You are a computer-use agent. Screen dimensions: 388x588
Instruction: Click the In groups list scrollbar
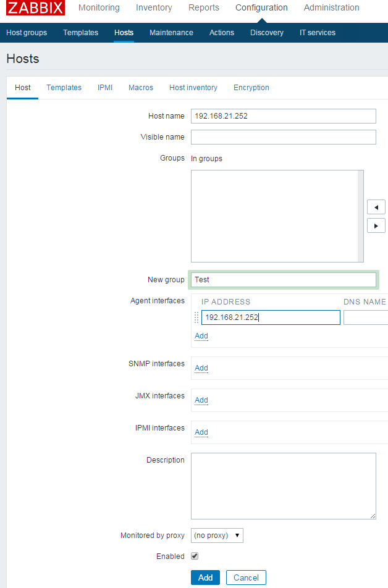(361, 216)
